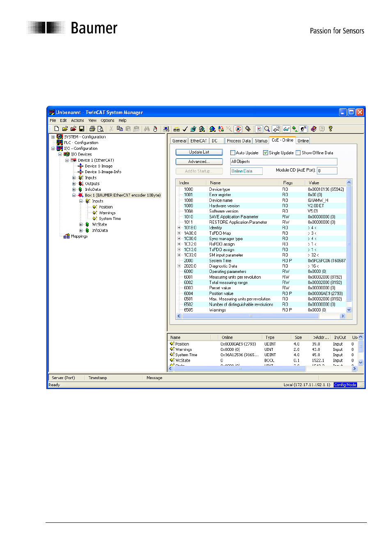The height and width of the screenshot is (554, 392).
Task: Click the Show Online Data glasses icon
Action: (287, 129)
